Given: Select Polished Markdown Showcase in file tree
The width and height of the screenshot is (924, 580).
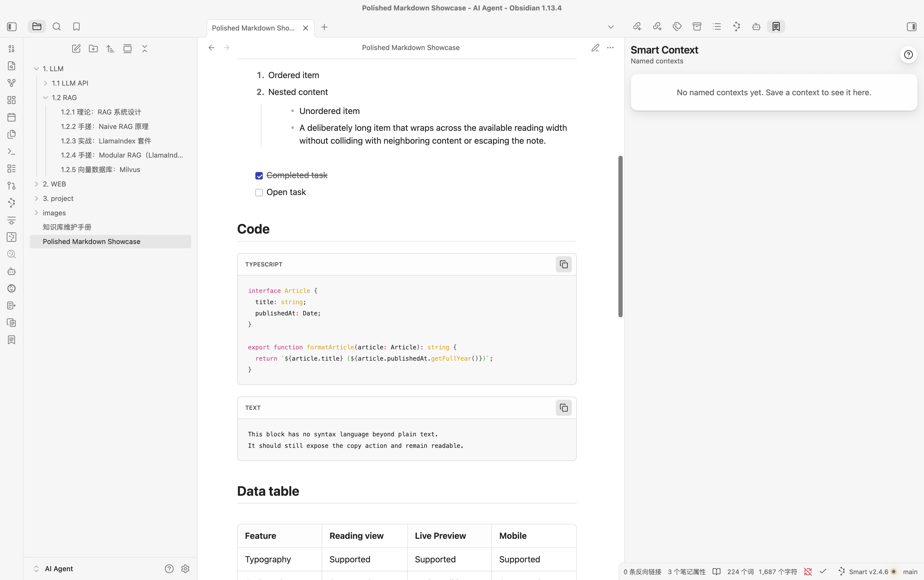Looking at the screenshot, I should click(x=110, y=242).
